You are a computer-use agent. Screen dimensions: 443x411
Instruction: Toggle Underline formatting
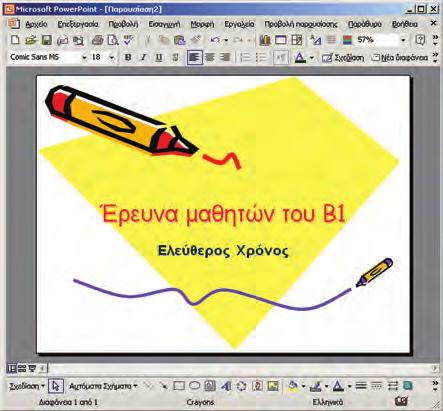pos(159,58)
